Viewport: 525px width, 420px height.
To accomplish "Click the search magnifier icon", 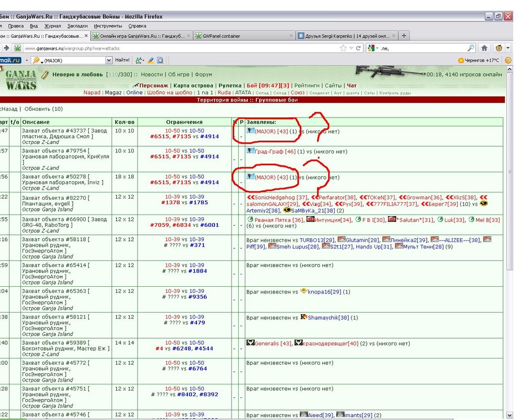I will point(471,48).
